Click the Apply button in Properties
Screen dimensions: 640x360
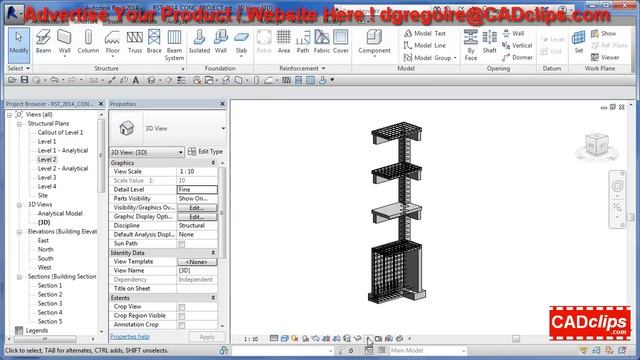click(x=207, y=337)
